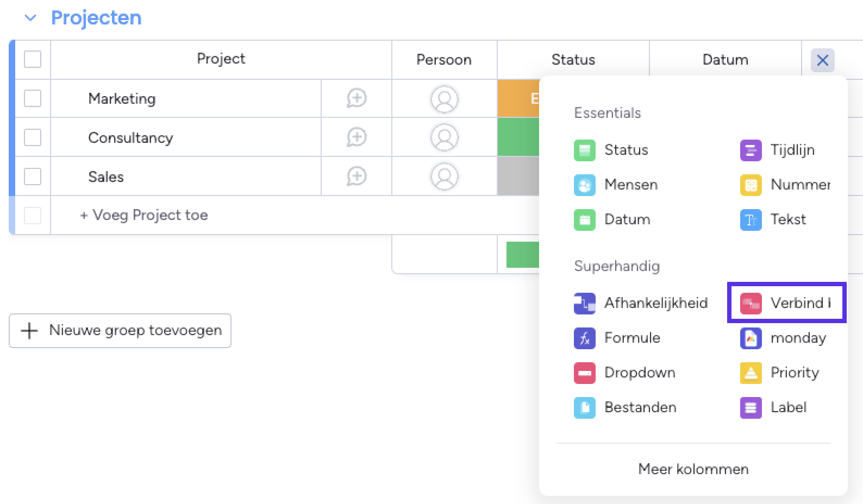Viewport: 863px width, 504px height.
Task: Select the Afhankelijkheid column icon
Action: click(x=584, y=303)
